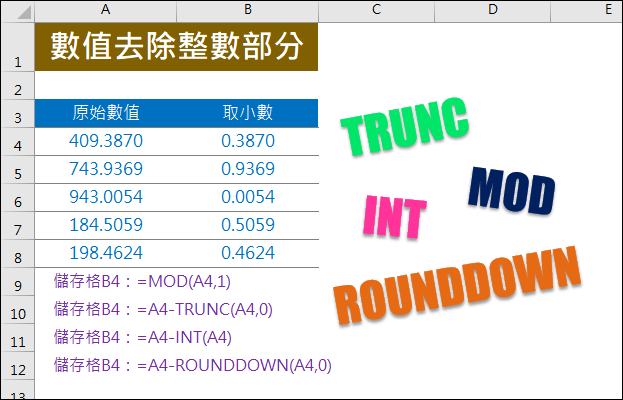
Task: Select cell with value 943.0054
Action: click(106, 197)
